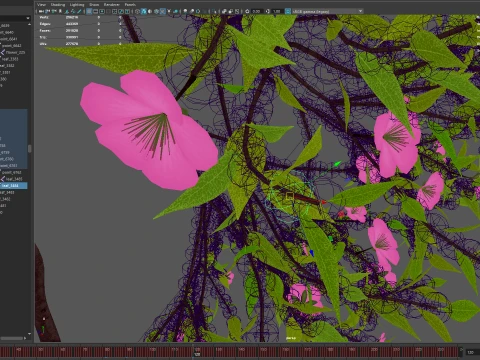Click the Outliner vertical scrollbar thumb
The image size is (480, 360).
(x=30, y=149)
